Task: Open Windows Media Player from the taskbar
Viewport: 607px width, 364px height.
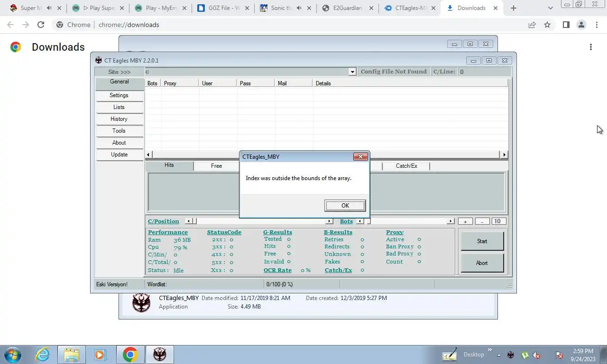Action: coord(100,355)
